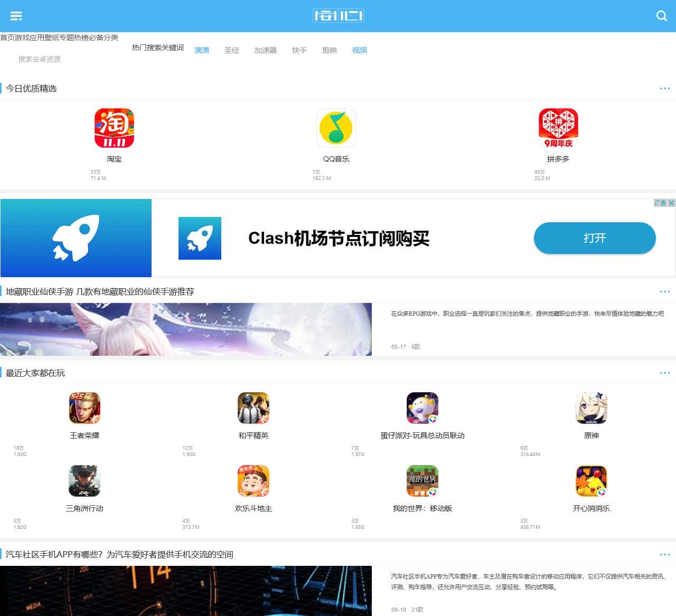Click the large rocket banner image in ad

click(76, 238)
